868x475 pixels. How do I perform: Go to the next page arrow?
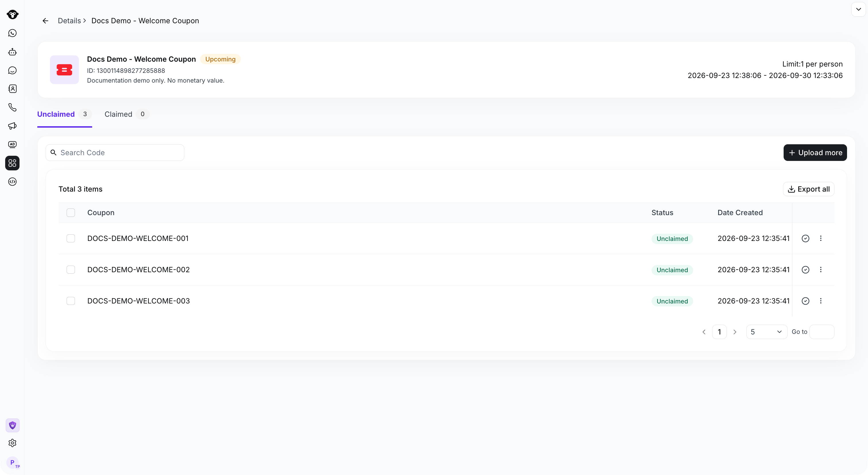[x=735, y=332]
